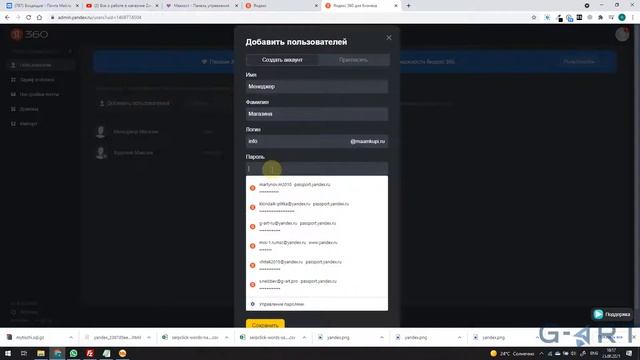Click the address bar URL admin.yandex.ru
The width and height of the screenshot is (640, 360).
[x=100, y=18]
